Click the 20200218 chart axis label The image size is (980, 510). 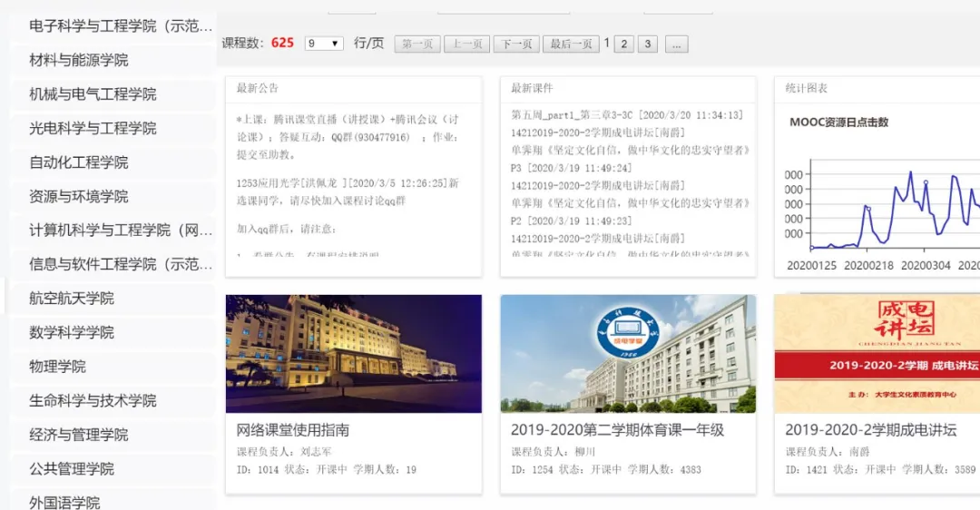(x=868, y=266)
